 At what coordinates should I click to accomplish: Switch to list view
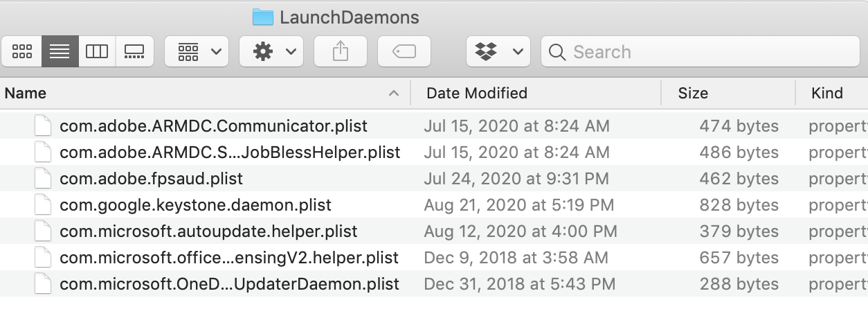60,52
